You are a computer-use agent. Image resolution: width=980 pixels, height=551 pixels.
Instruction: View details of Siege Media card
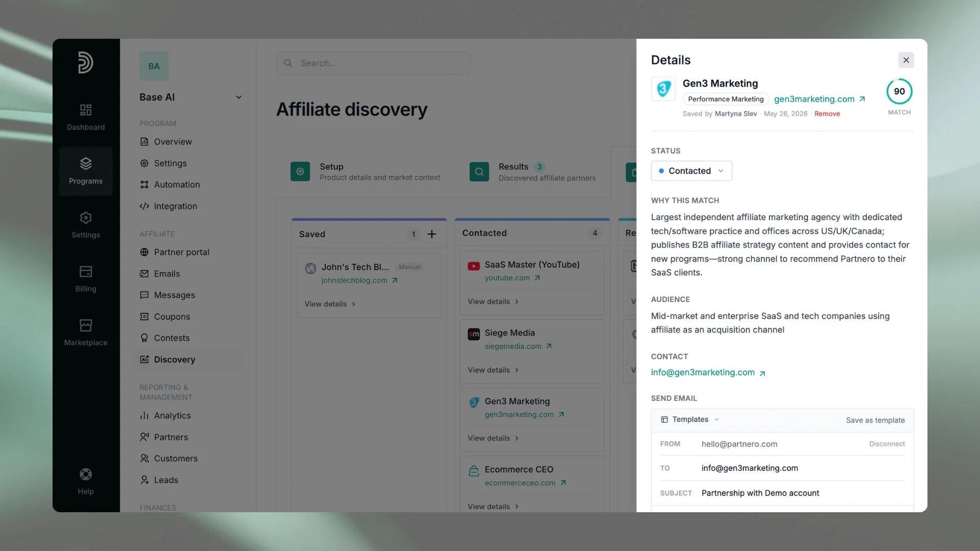click(x=493, y=370)
